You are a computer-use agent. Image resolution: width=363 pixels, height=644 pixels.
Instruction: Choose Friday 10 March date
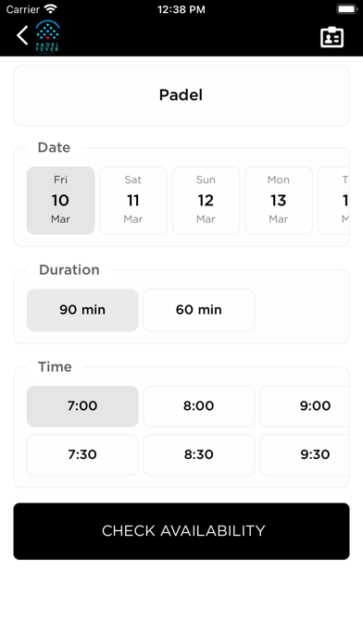[x=61, y=201]
